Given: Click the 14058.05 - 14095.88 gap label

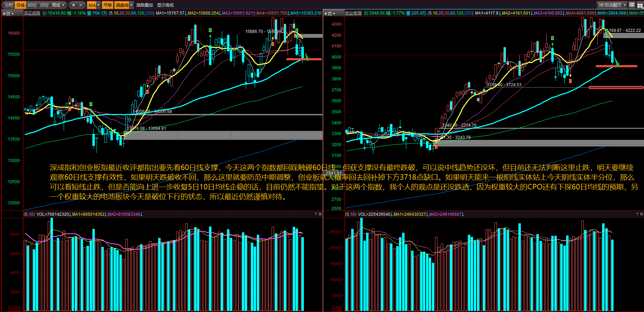Looking at the screenshot, I should tap(152, 112).
